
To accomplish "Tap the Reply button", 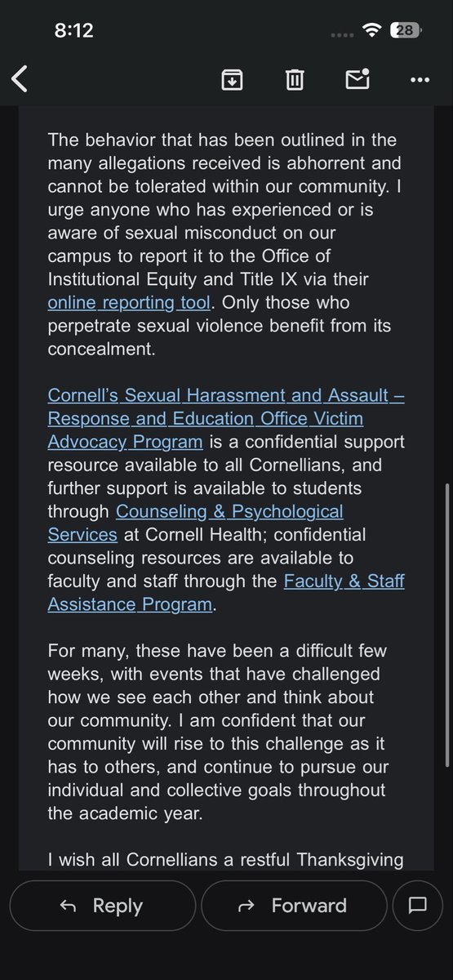I will (x=102, y=905).
